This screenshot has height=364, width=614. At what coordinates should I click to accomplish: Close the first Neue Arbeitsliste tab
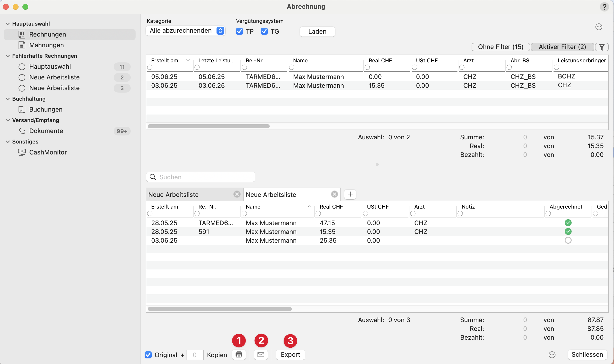pos(237,194)
